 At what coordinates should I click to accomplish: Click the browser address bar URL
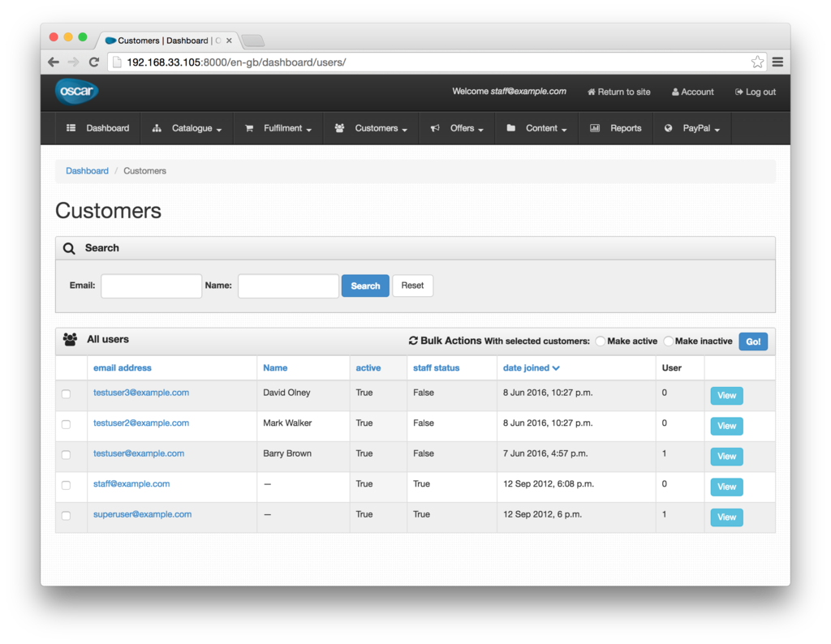(236, 62)
